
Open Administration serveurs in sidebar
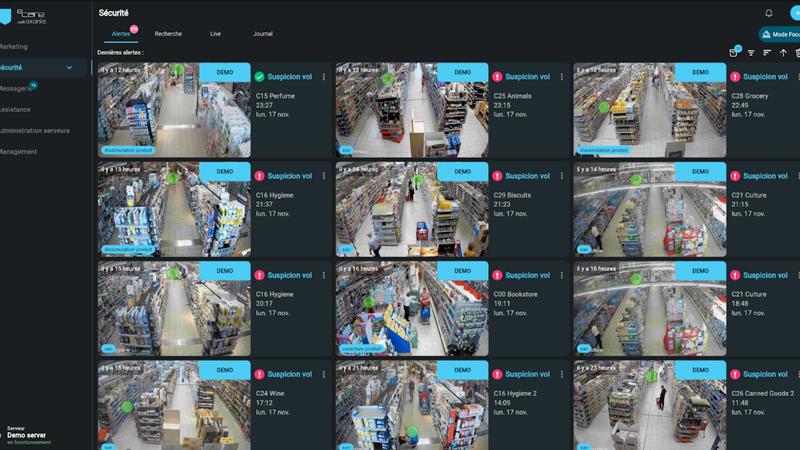coord(34,130)
